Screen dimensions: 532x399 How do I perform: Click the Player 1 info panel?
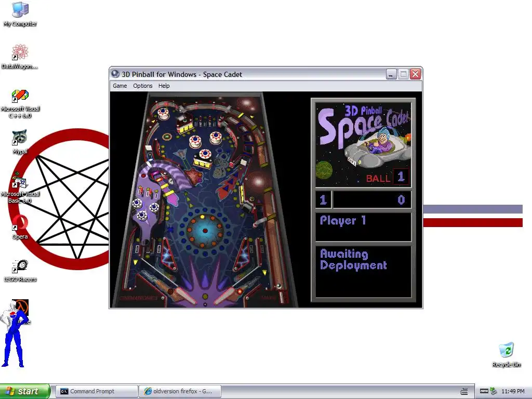coord(363,227)
